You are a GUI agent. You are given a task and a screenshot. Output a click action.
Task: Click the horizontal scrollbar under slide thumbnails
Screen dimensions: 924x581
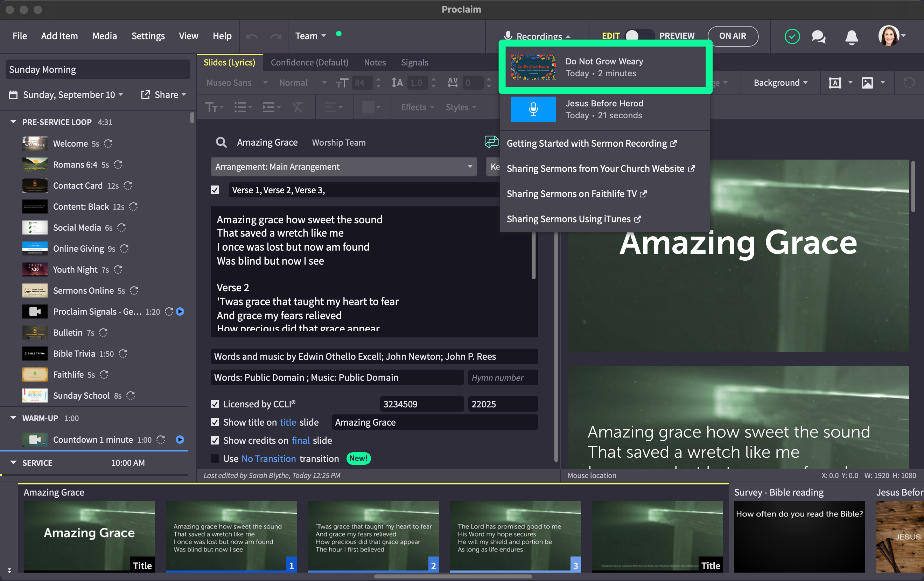point(453,576)
